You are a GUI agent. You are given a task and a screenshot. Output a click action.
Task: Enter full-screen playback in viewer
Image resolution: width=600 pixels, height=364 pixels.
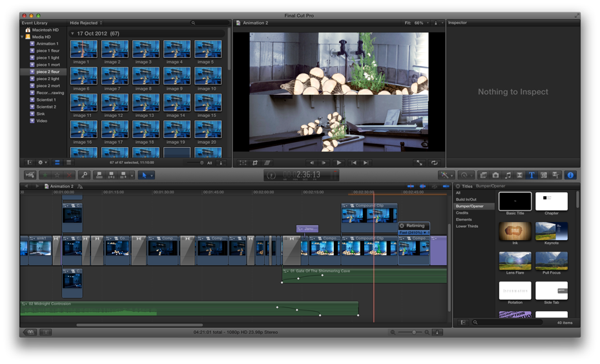coord(419,163)
